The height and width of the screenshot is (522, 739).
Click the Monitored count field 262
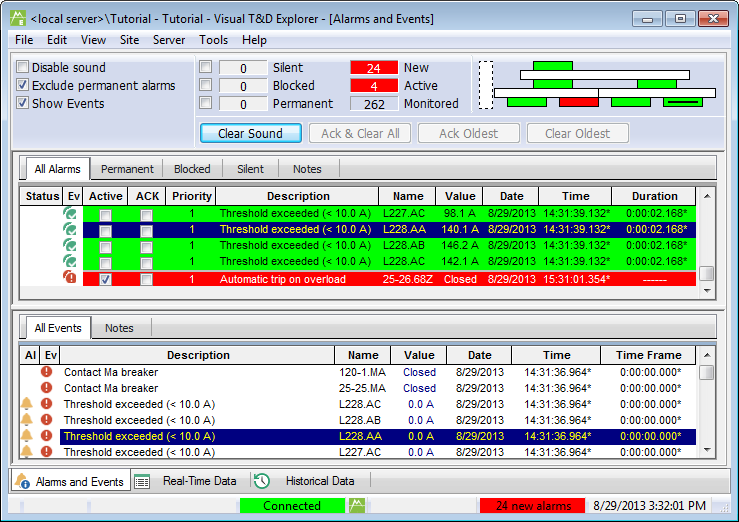374,104
